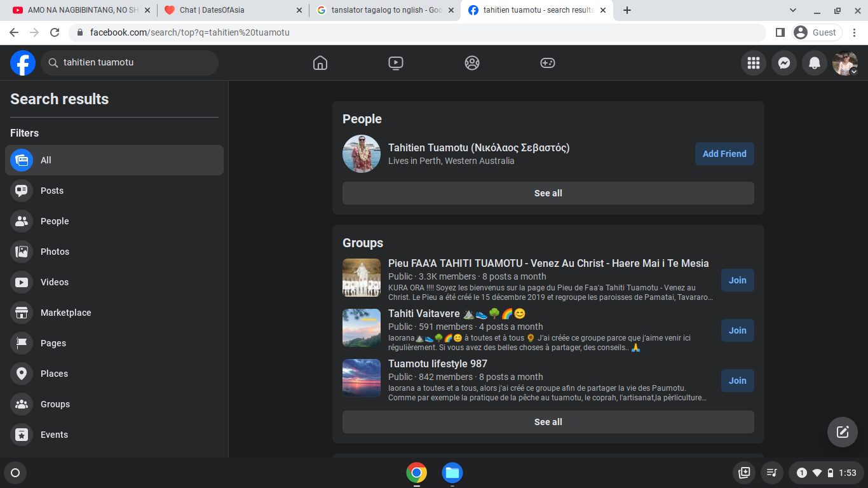Open the Watch video icon
Screen dimensions: 868x488
(x=396, y=63)
